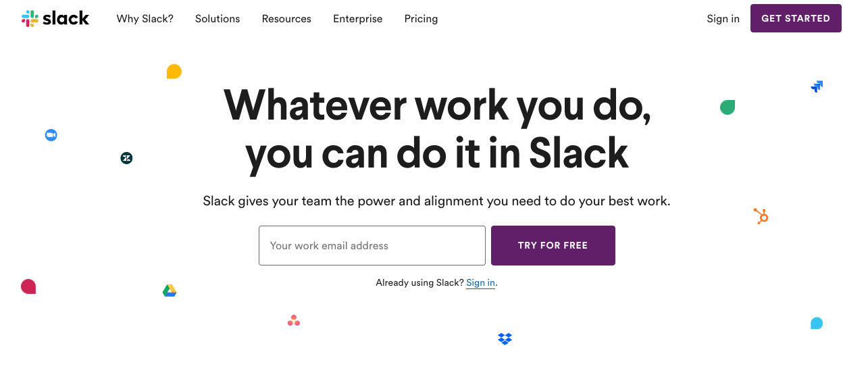Open the Solutions menu
The image size is (868, 381).
click(x=218, y=19)
